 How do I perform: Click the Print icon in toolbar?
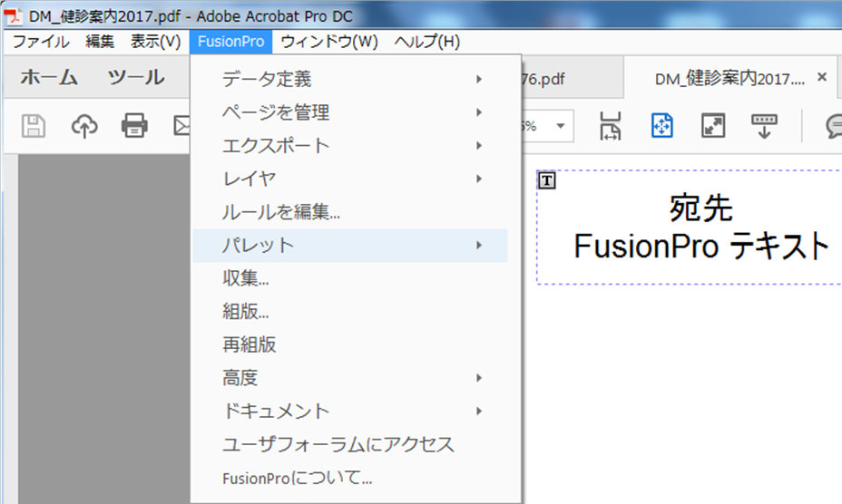point(134,126)
